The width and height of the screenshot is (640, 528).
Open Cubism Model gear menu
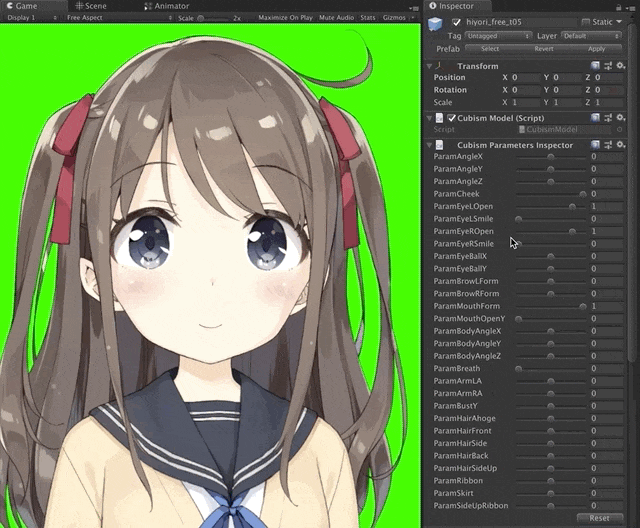click(x=621, y=118)
